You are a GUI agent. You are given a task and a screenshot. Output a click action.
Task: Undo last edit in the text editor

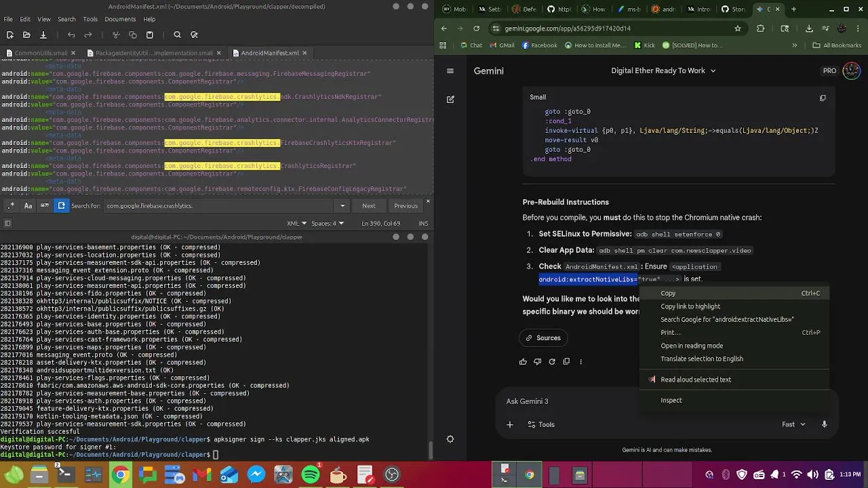point(71,35)
